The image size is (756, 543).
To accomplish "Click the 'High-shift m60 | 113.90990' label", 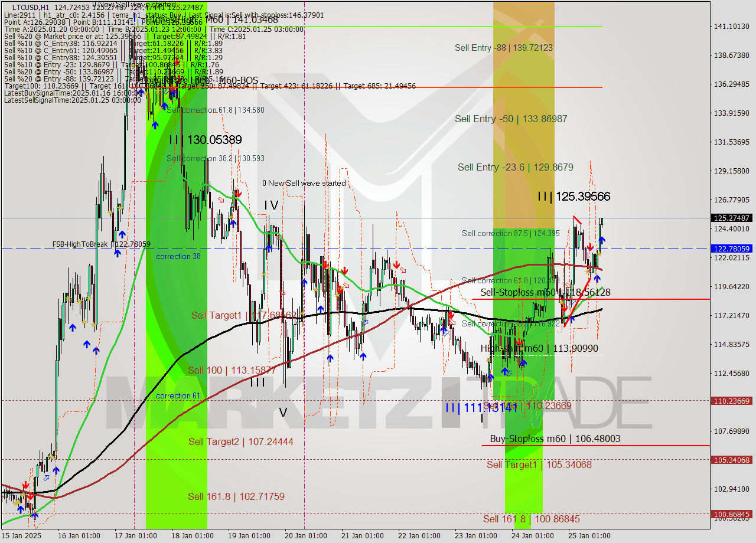I will click(539, 348).
